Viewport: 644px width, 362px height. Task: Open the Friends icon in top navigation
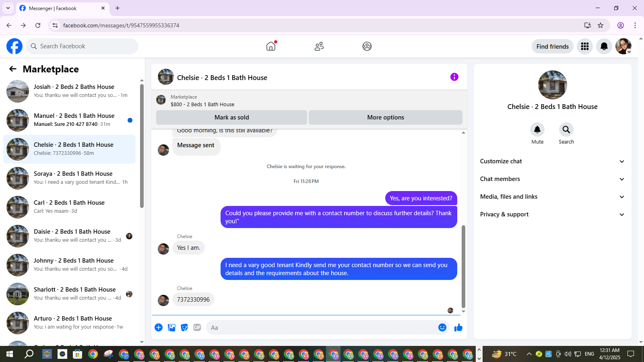(319, 46)
